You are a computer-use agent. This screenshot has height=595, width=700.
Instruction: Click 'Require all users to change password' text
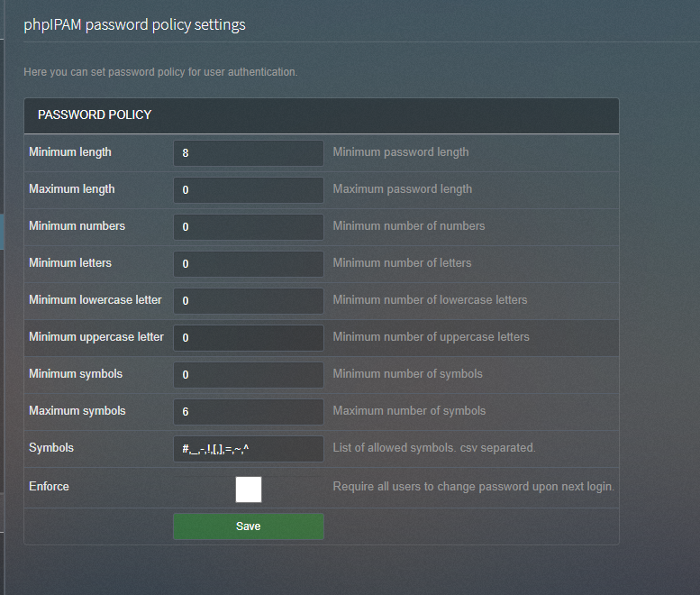click(x=474, y=487)
